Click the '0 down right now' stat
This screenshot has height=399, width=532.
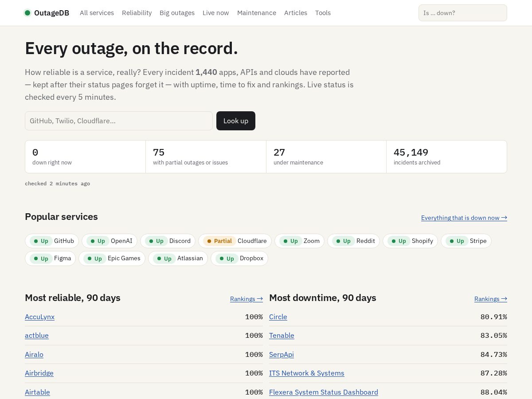click(85, 157)
